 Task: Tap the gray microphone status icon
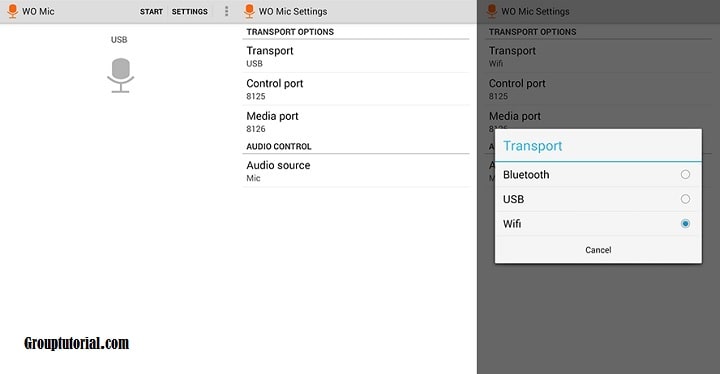click(121, 75)
